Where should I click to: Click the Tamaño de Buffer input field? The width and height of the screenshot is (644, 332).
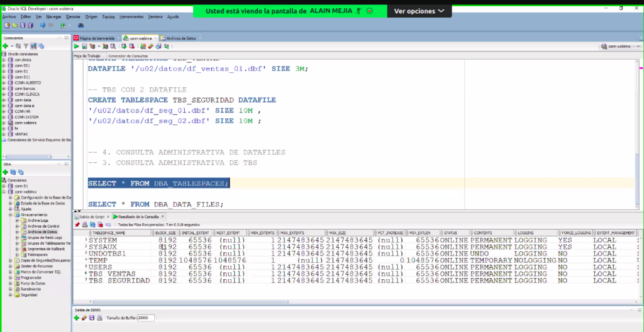coord(145,318)
